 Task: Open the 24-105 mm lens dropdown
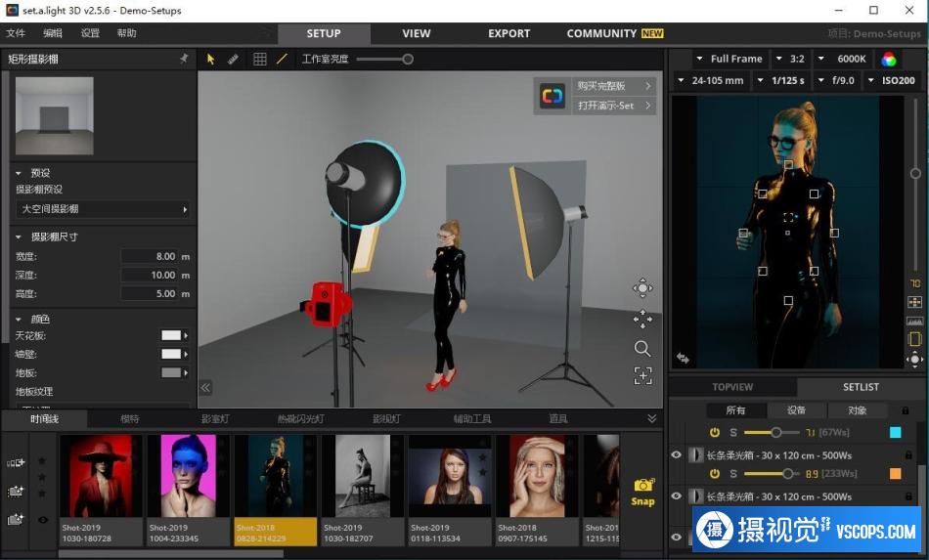pyautogui.click(x=711, y=80)
